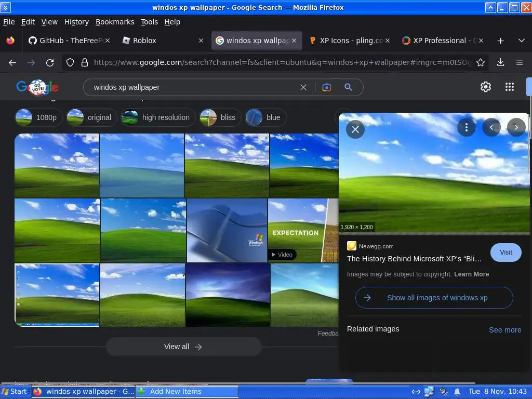The width and height of the screenshot is (532, 399).
Task: Open the Firefox downloads icon
Action: pyautogui.click(x=500, y=62)
